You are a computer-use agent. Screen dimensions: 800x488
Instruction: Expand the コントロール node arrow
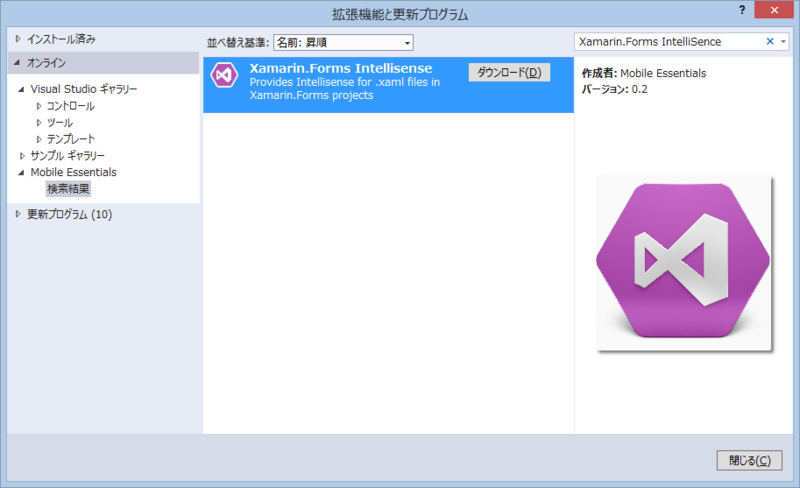pyautogui.click(x=39, y=106)
